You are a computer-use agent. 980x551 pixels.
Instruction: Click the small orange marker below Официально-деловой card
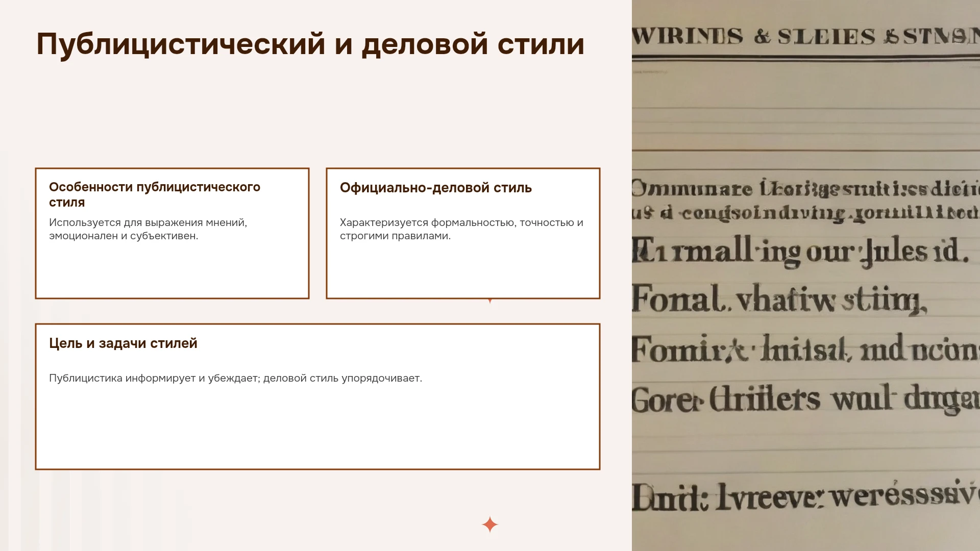[x=490, y=301]
